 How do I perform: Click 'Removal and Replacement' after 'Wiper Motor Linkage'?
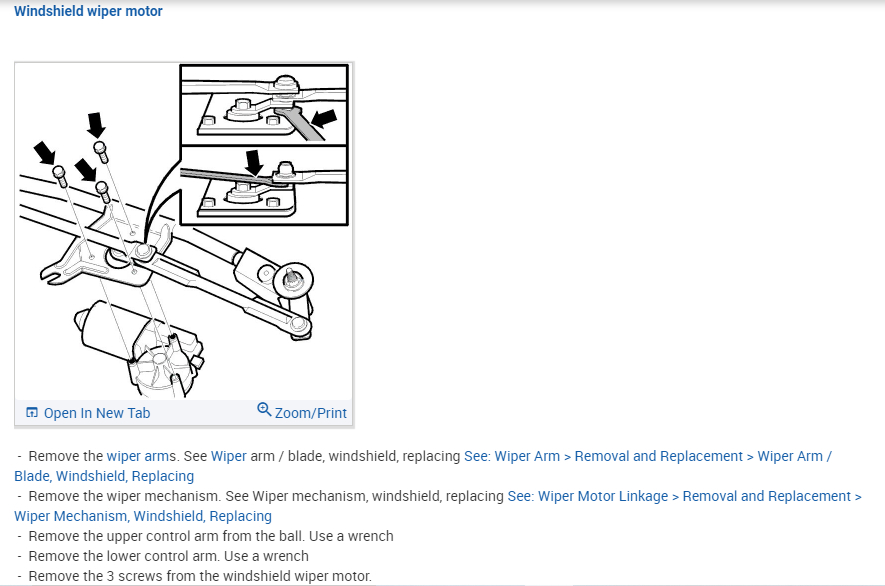(x=766, y=496)
